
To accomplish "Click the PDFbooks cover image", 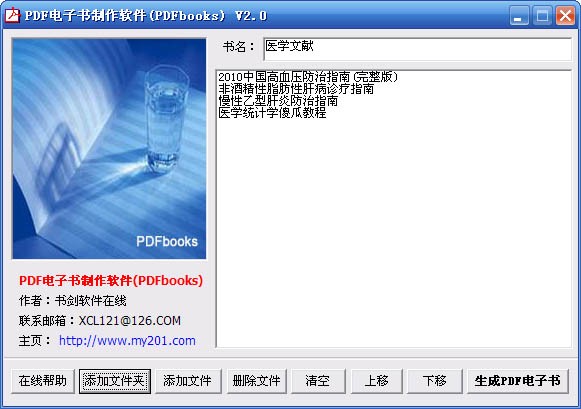I will [x=109, y=149].
